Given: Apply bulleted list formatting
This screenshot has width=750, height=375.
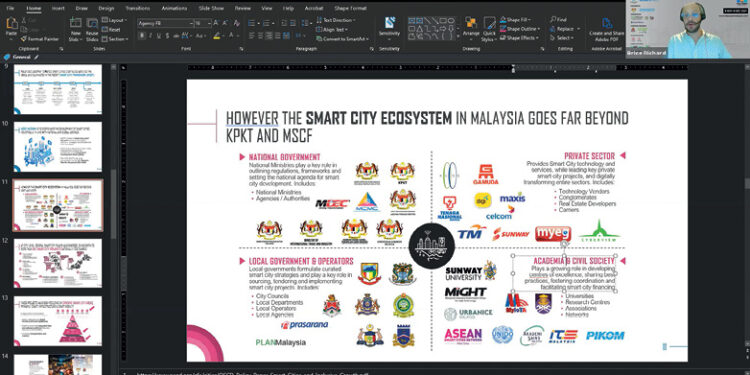Looking at the screenshot, I should point(253,23).
